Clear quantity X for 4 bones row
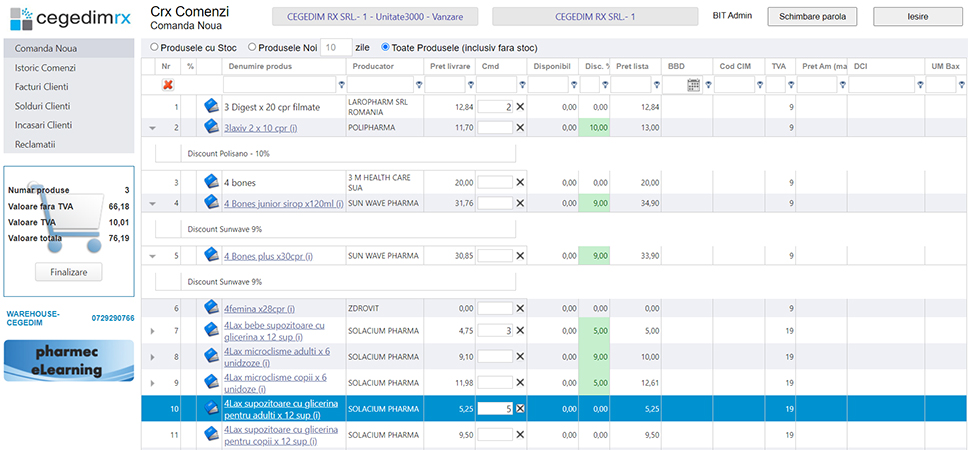 (x=520, y=182)
